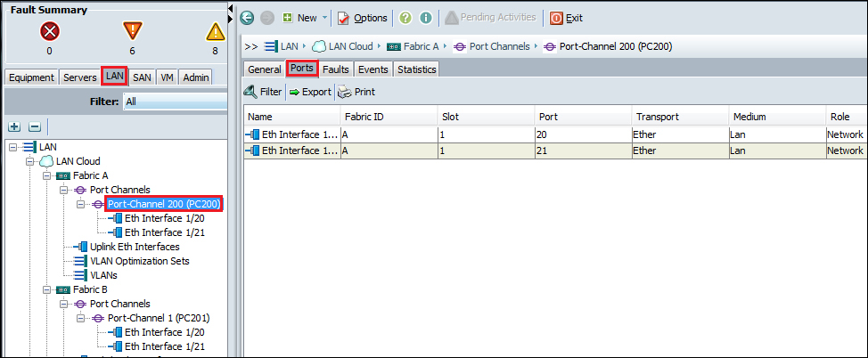
Task: Select table row with port 20
Action: pos(556,134)
